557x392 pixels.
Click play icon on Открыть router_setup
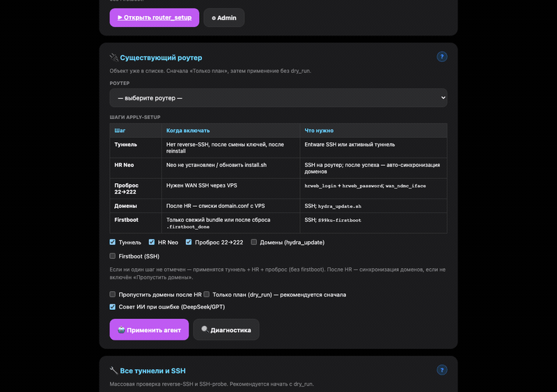click(x=120, y=17)
